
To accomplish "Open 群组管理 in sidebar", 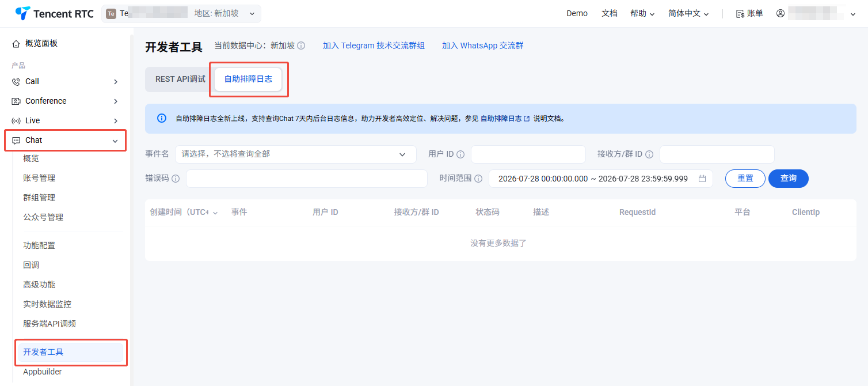I will (39, 198).
